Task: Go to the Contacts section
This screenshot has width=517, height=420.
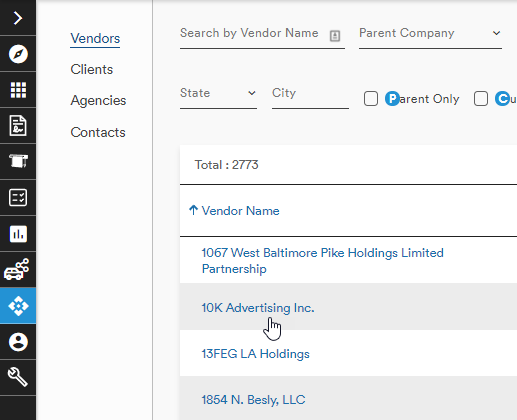Action: coord(98,132)
